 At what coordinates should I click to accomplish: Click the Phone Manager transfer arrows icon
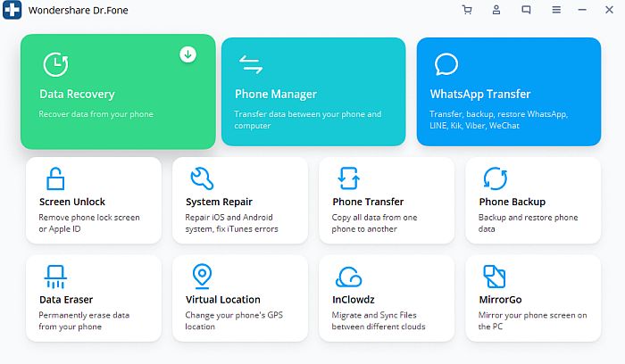(251, 64)
